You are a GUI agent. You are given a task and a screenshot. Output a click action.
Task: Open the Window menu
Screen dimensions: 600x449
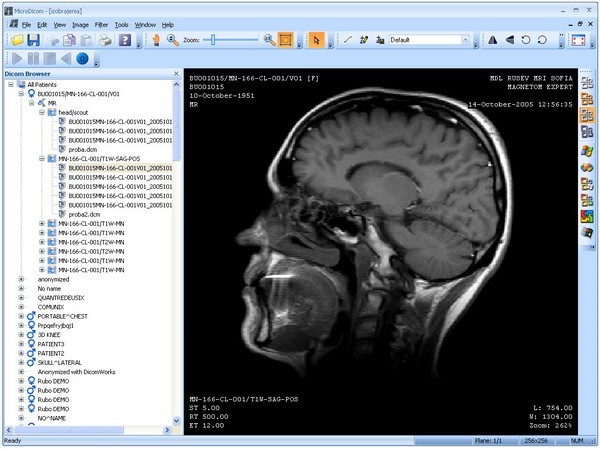(x=145, y=25)
